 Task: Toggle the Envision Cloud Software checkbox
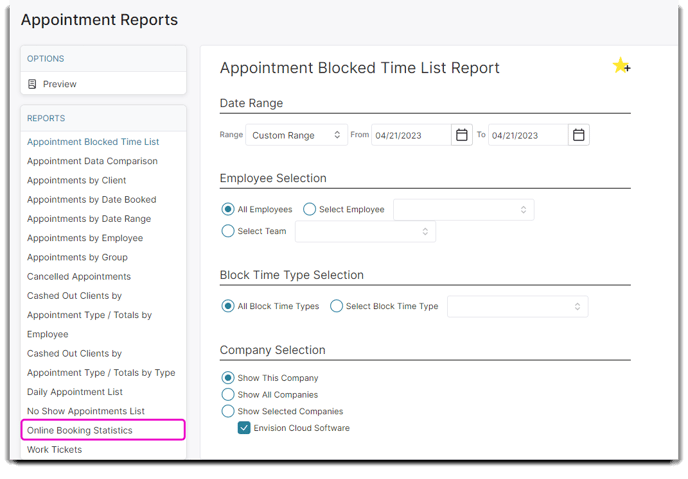point(244,428)
